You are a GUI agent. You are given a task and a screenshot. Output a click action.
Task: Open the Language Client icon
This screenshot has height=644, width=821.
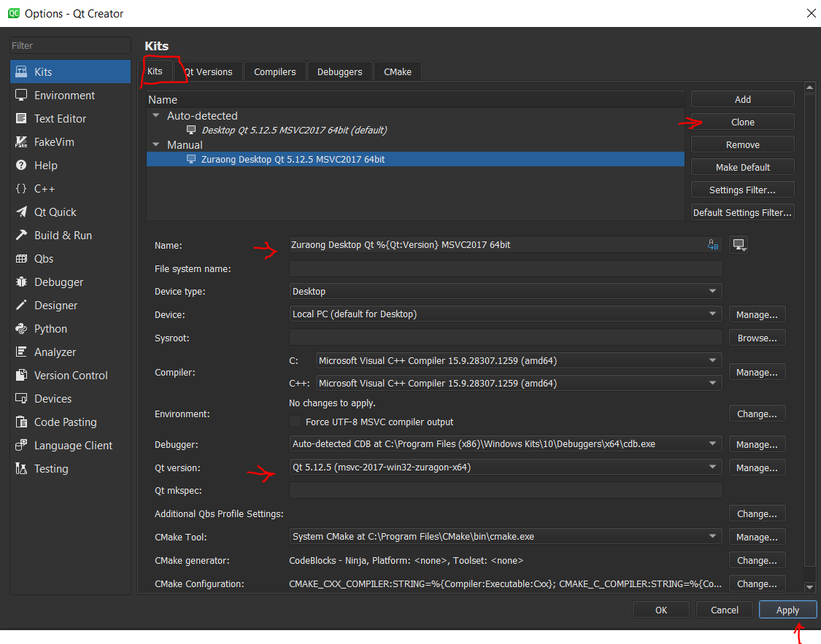point(21,445)
